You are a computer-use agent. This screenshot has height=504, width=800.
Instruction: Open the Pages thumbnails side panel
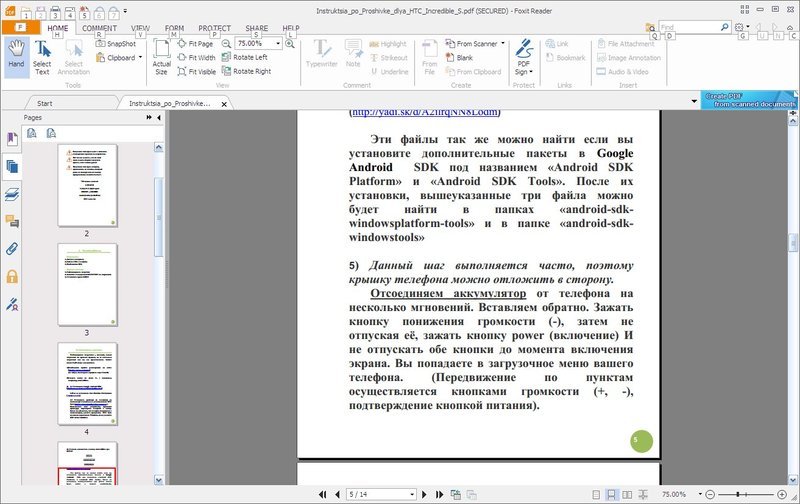click(12, 167)
